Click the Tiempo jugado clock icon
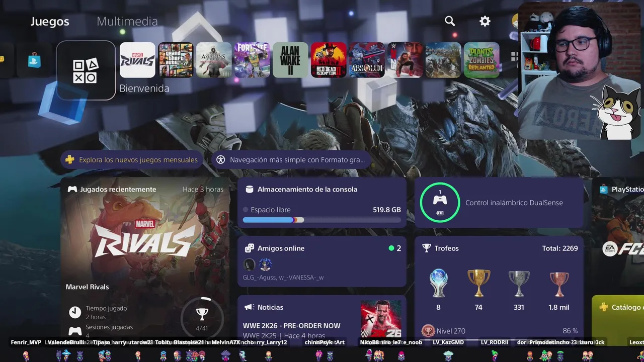Screen dimensions: 644x362 (75, 312)
